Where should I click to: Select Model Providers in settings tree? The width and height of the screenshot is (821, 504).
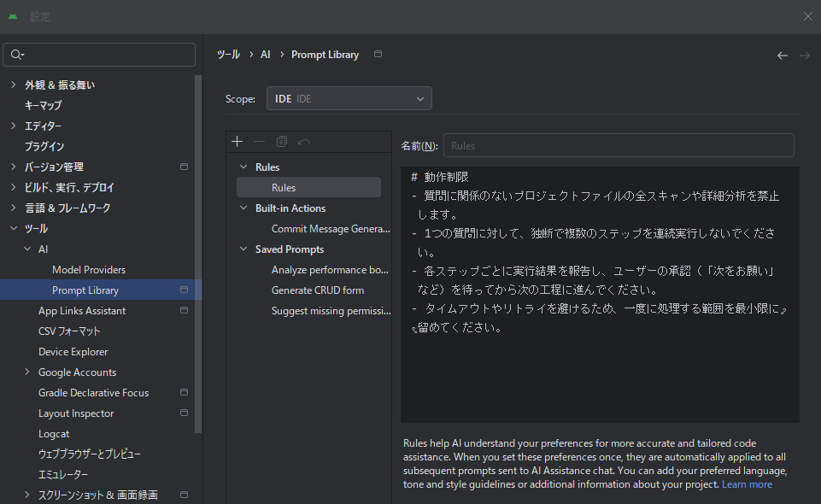[89, 270]
